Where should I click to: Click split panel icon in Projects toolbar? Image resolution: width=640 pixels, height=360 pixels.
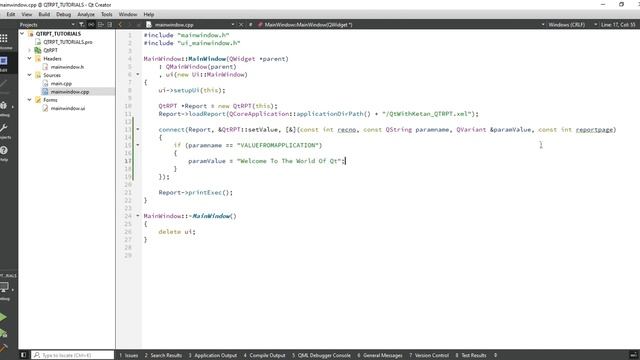tap(100, 24)
